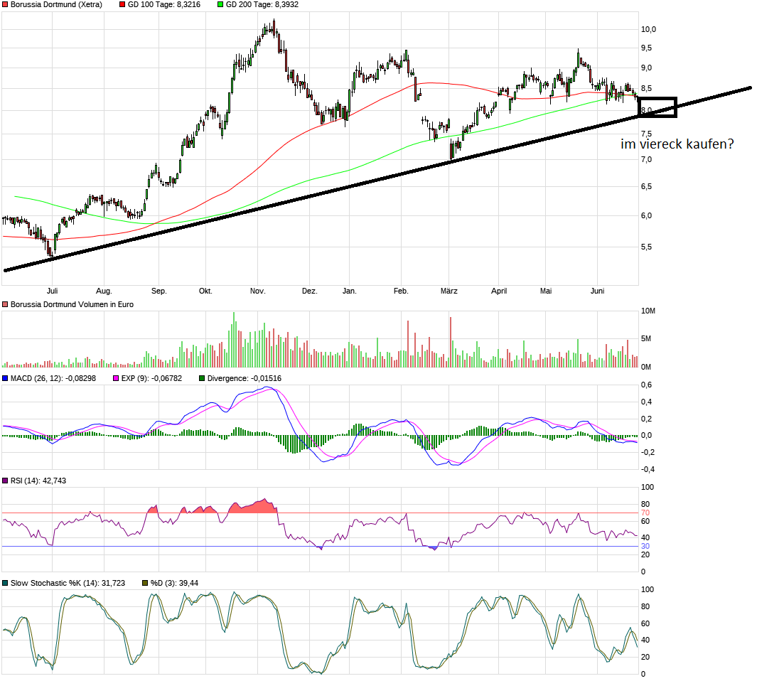Click the red Borussia Dortmund (Xetra) legend swatch
The height and width of the screenshot is (681, 784).
[5, 5]
